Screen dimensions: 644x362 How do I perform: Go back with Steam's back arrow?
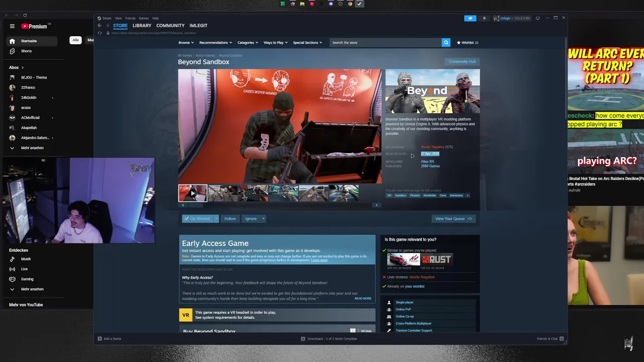(x=100, y=26)
